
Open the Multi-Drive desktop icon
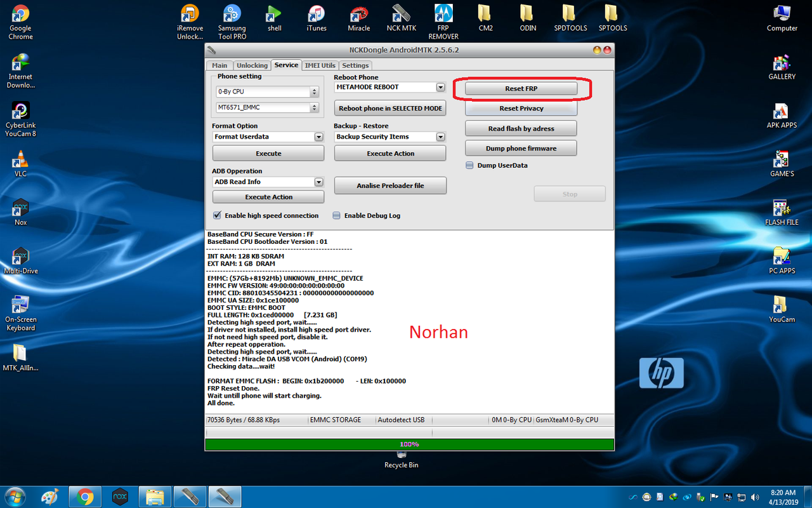pyautogui.click(x=20, y=260)
